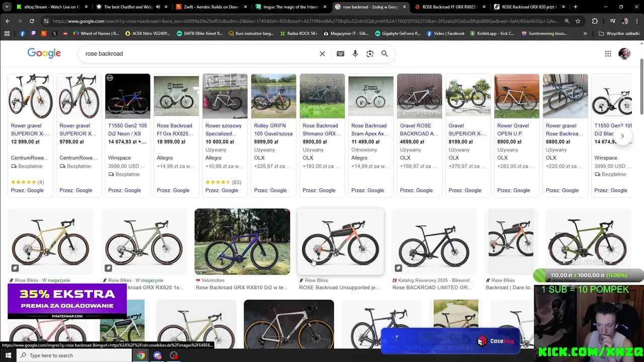The height and width of the screenshot is (362, 644).
Task: Open the Gigabyte GeForce bookmark
Action: [x=396, y=33]
